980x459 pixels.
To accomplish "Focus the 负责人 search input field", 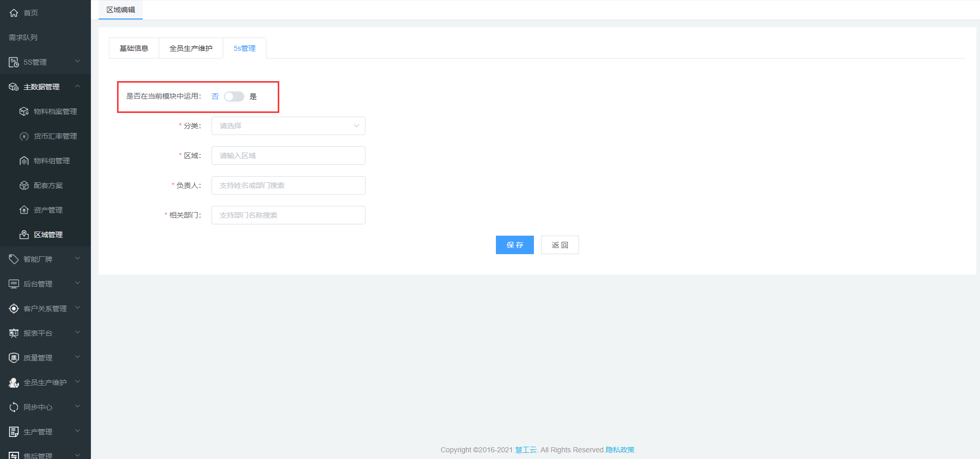I will pos(288,185).
